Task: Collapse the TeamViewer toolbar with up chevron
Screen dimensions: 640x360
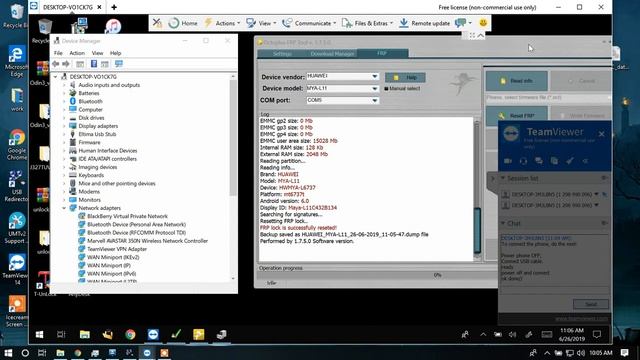Action: [481, 36]
